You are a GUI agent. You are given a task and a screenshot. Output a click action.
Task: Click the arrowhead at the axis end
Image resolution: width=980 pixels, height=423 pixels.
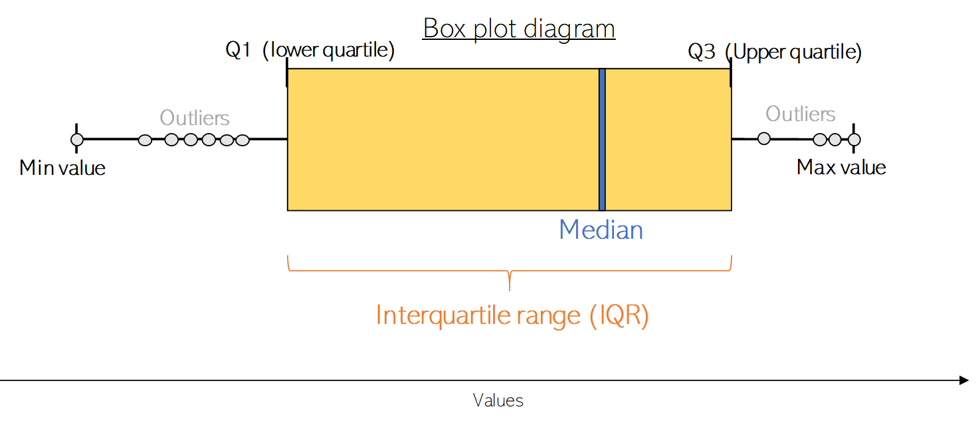click(x=965, y=380)
